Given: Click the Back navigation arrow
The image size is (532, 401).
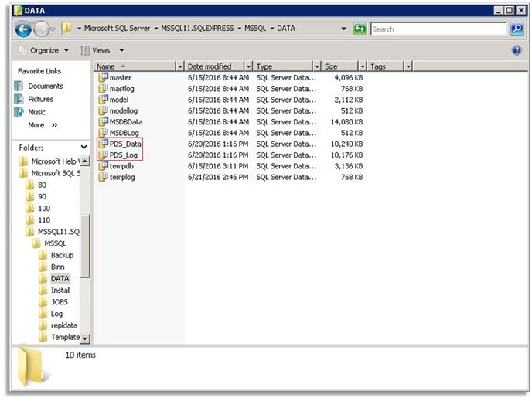Looking at the screenshot, I should point(23,29).
